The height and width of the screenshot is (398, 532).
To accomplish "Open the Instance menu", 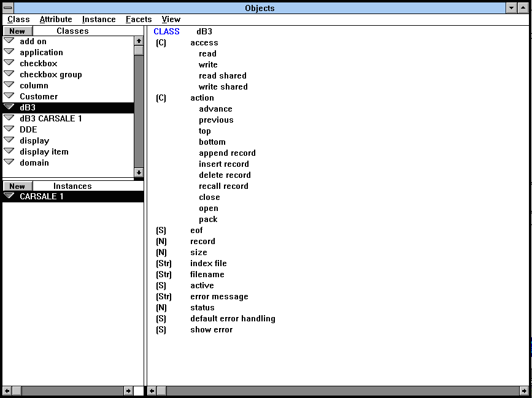I will point(99,20).
